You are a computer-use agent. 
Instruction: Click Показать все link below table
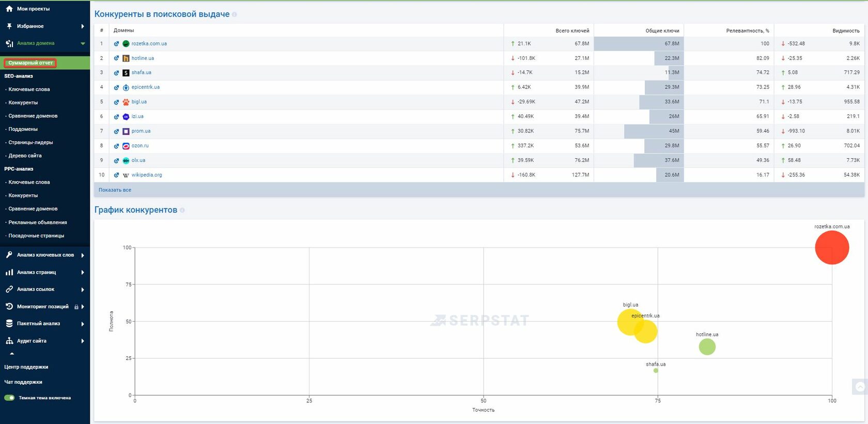point(115,190)
